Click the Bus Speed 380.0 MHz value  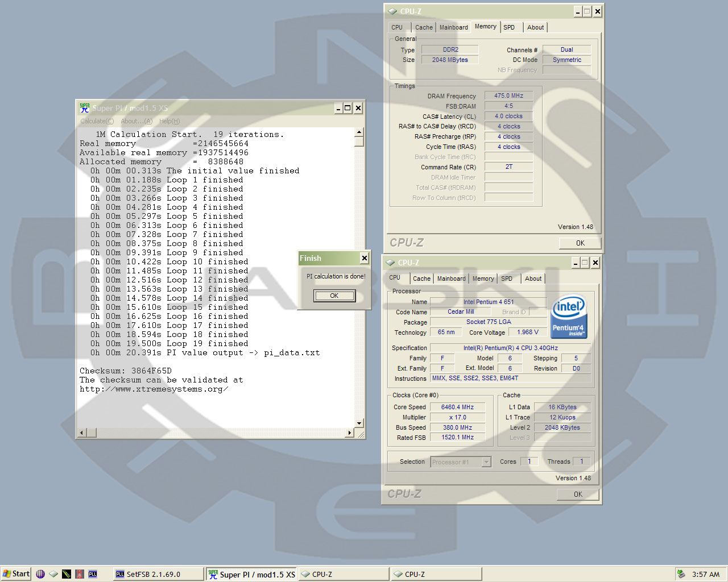[457, 427]
